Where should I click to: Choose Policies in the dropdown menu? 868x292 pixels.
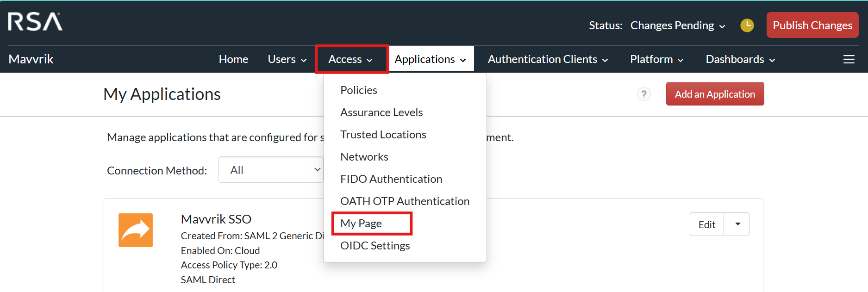tap(359, 90)
